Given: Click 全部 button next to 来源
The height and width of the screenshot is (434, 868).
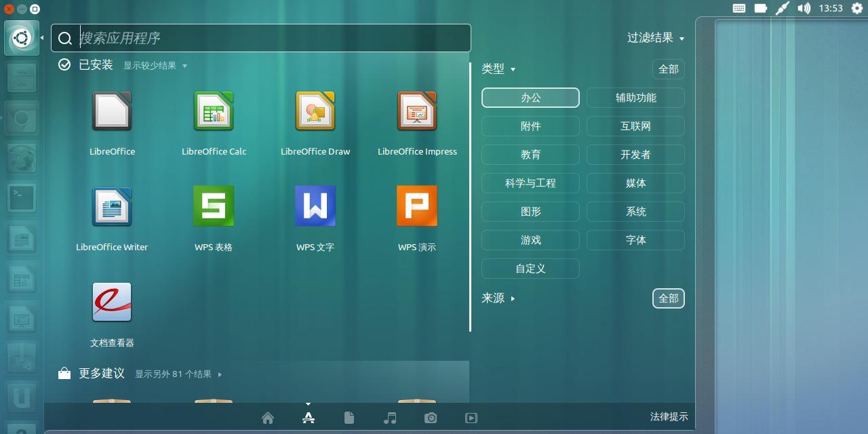Looking at the screenshot, I should (669, 298).
